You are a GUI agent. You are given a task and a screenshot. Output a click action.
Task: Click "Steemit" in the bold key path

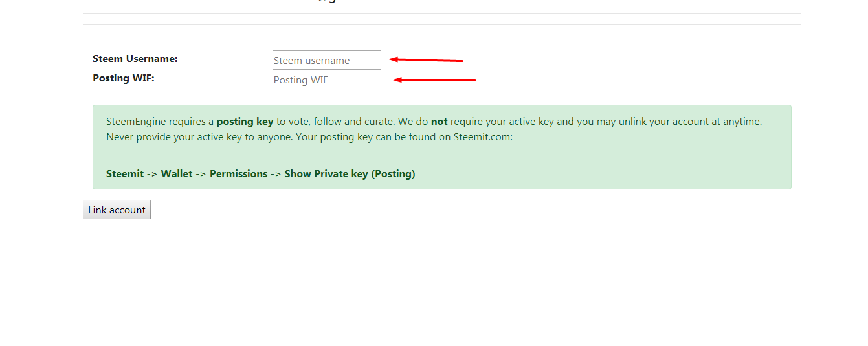click(x=125, y=173)
